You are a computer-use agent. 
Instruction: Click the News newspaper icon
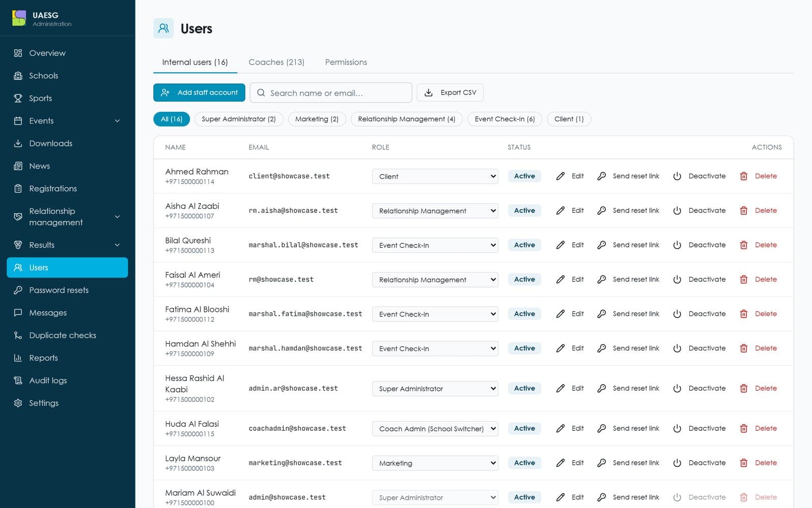pyautogui.click(x=18, y=166)
